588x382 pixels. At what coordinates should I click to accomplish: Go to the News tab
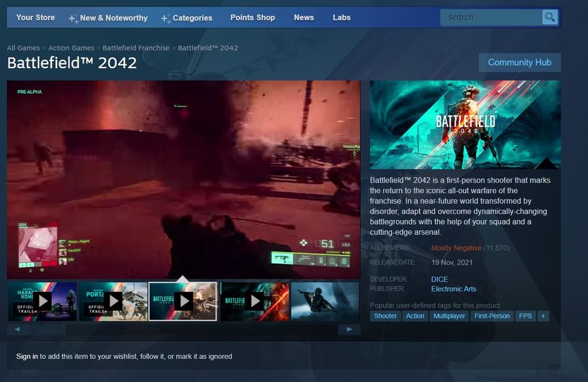coord(304,17)
